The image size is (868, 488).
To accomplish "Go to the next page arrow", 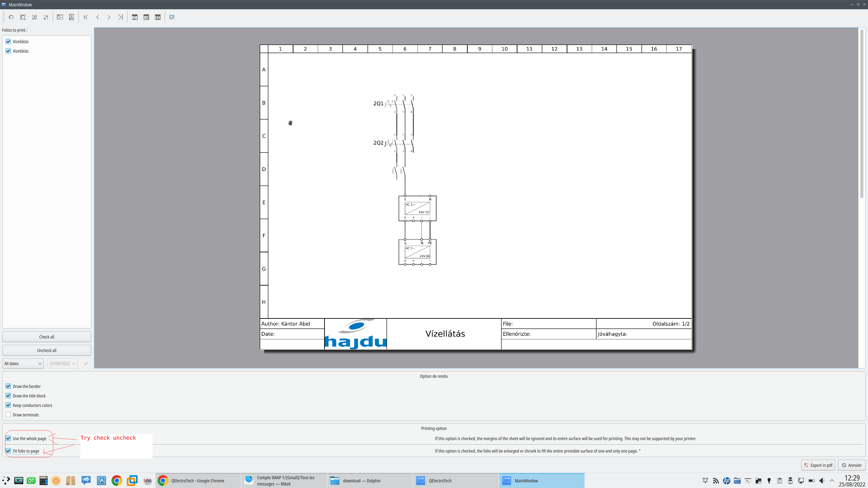I will [109, 17].
